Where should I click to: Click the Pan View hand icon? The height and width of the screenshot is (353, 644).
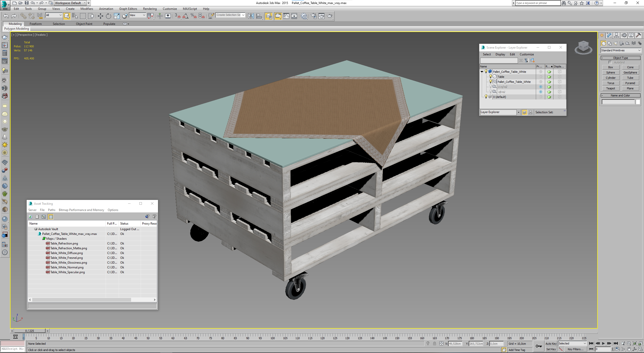coord(629,349)
